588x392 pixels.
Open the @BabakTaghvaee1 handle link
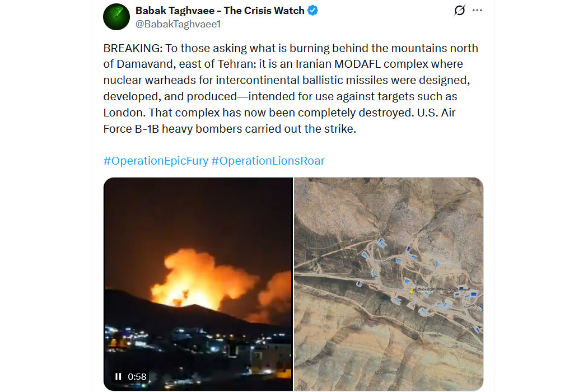[x=178, y=25]
